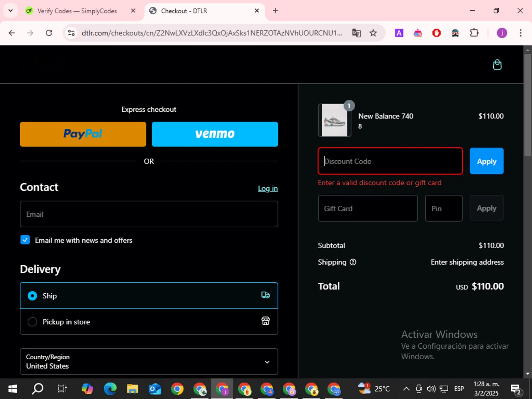Click the ESP language indicator
532x399 pixels.
tap(459, 389)
